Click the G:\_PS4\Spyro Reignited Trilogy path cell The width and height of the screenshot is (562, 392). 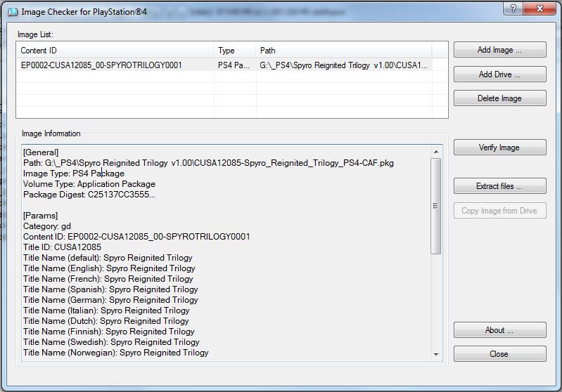coord(343,65)
